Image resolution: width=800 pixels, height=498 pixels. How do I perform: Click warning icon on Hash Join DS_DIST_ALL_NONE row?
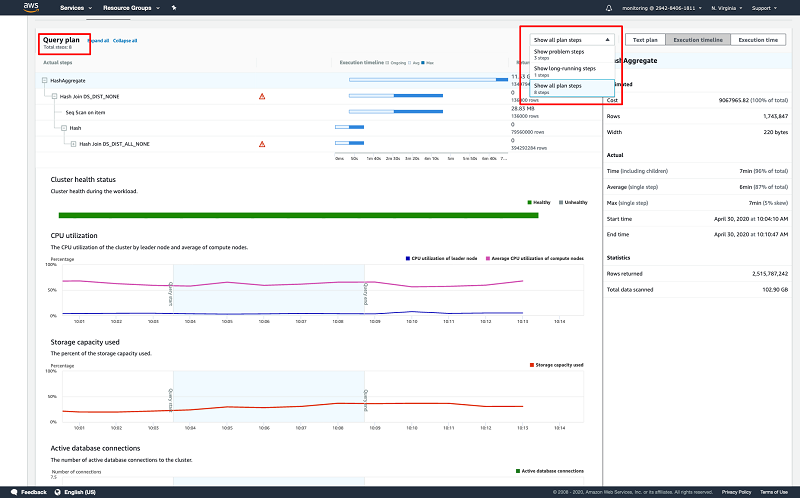[262, 144]
